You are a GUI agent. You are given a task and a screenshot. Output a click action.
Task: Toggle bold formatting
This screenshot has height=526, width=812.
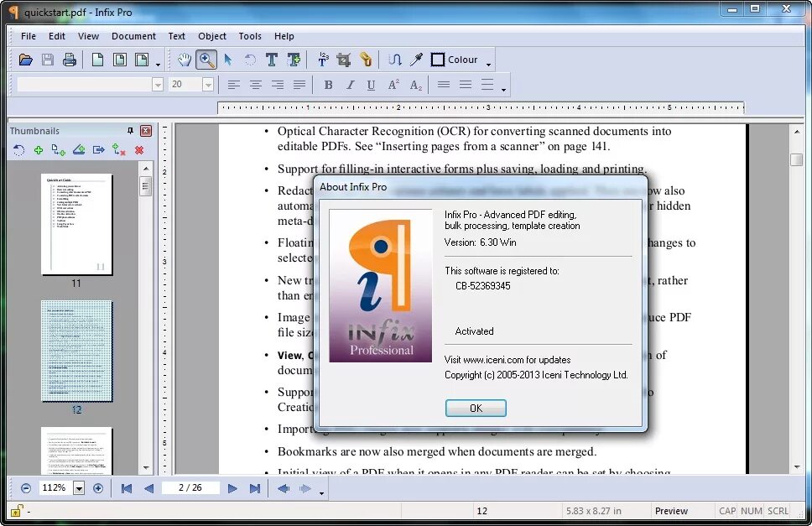(328, 85)
